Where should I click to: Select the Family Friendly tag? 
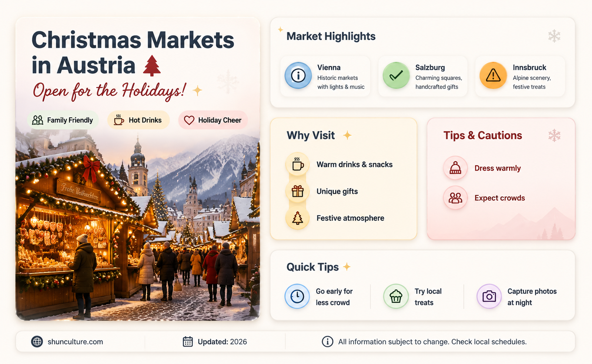pyautogui.click(x=63, y=120)
